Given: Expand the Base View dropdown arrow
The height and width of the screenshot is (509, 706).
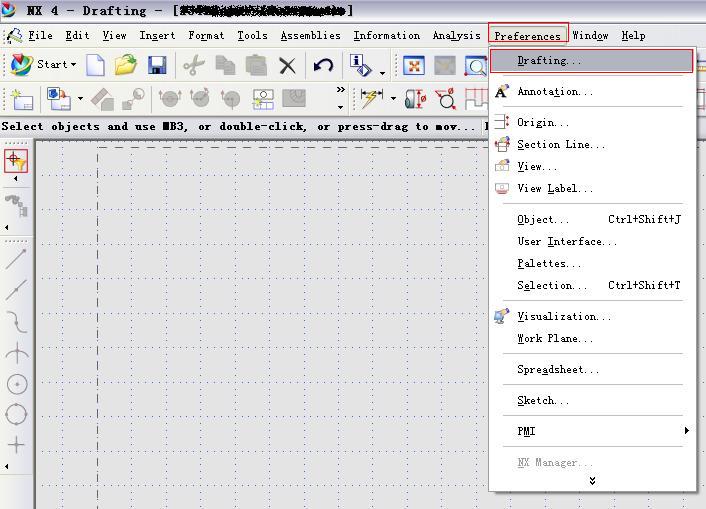Looking at the screenshot, I should [80, 98].
